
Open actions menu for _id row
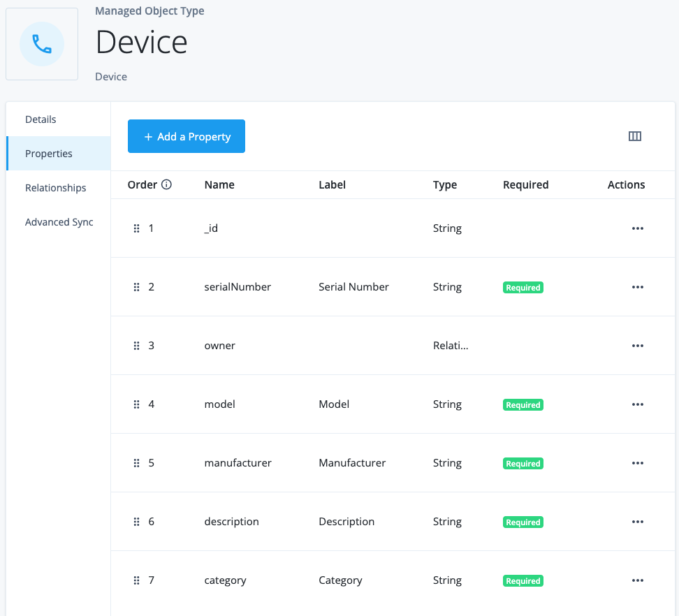637,228
